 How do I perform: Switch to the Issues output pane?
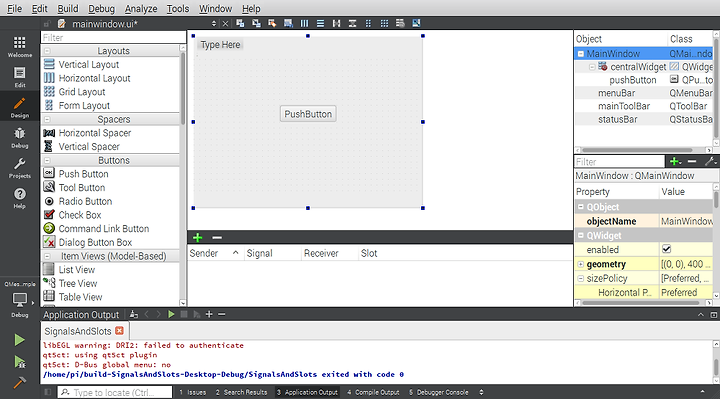[193, 392]
